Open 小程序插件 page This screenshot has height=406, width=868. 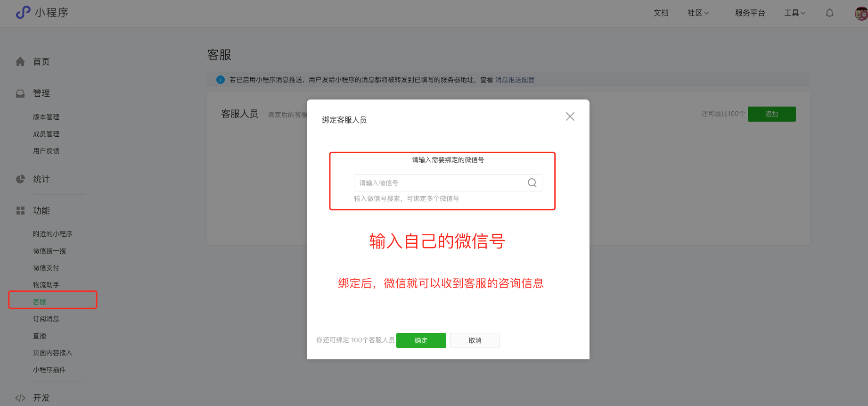(49, 370)
